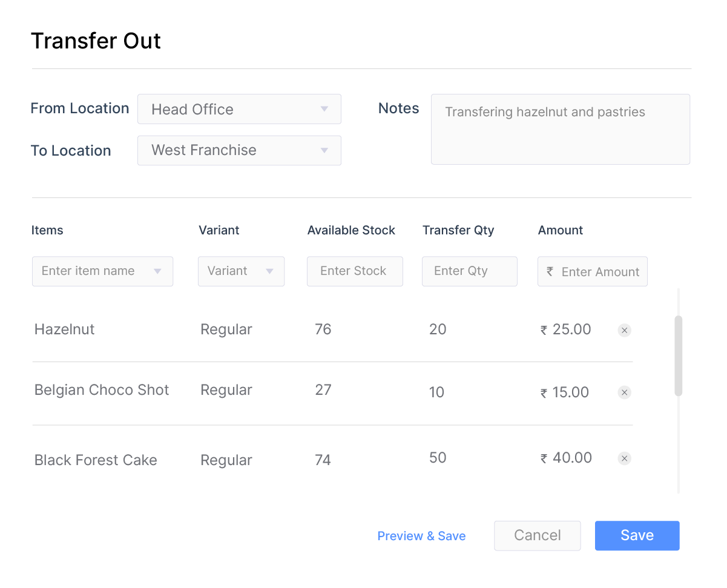727x588 pixels.
Task: Select the Hazelnut item name
Action: (64, 329)
